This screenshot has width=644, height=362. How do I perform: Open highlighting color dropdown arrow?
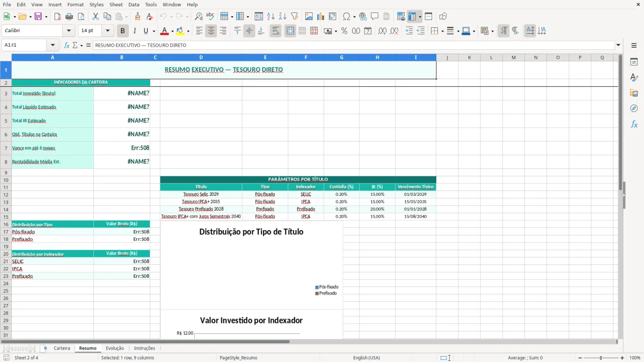coord(188,31)
